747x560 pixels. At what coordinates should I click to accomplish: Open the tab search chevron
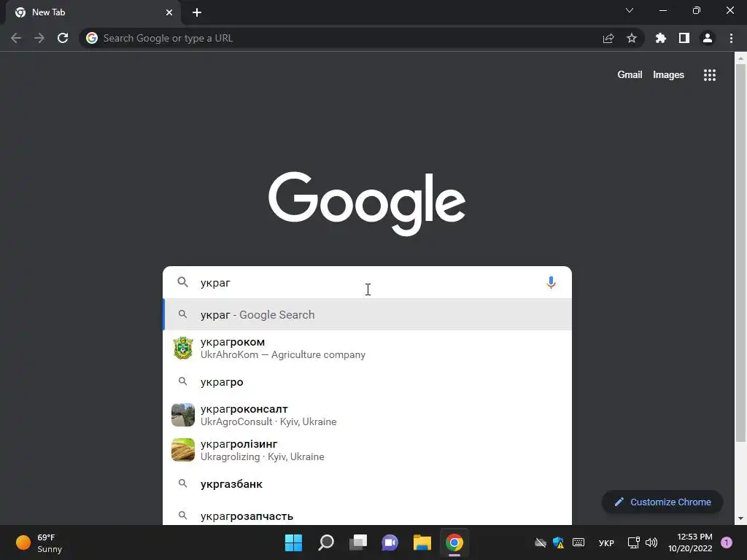630,10
